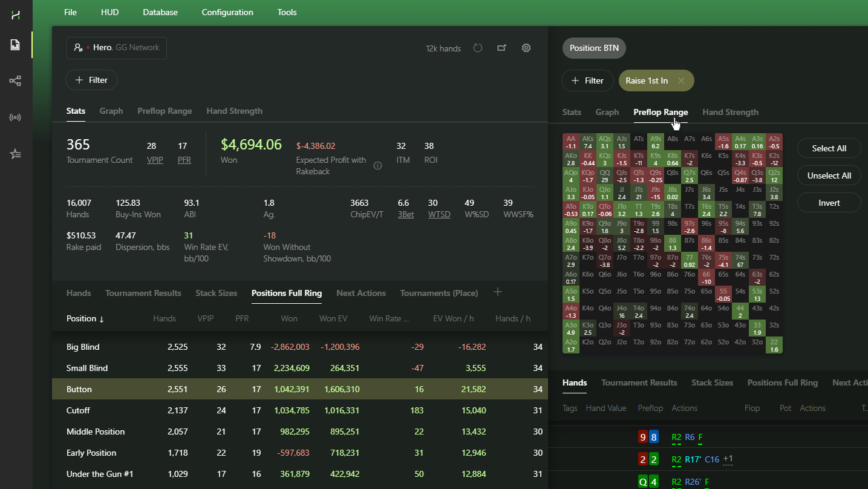Toggle the AKs cell in range grid

(588, 142)
